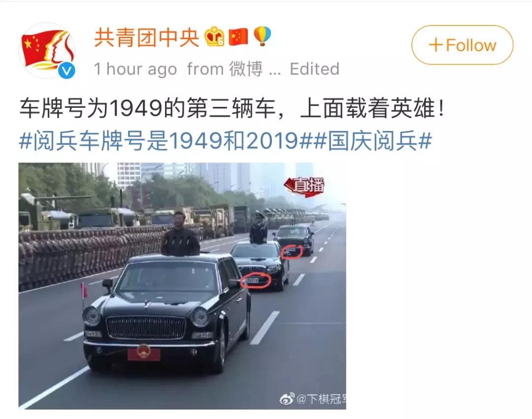Click the hot air balloon icon
Image resolution: width=532 pixels, height=419 pixels.
pos(263,36)
